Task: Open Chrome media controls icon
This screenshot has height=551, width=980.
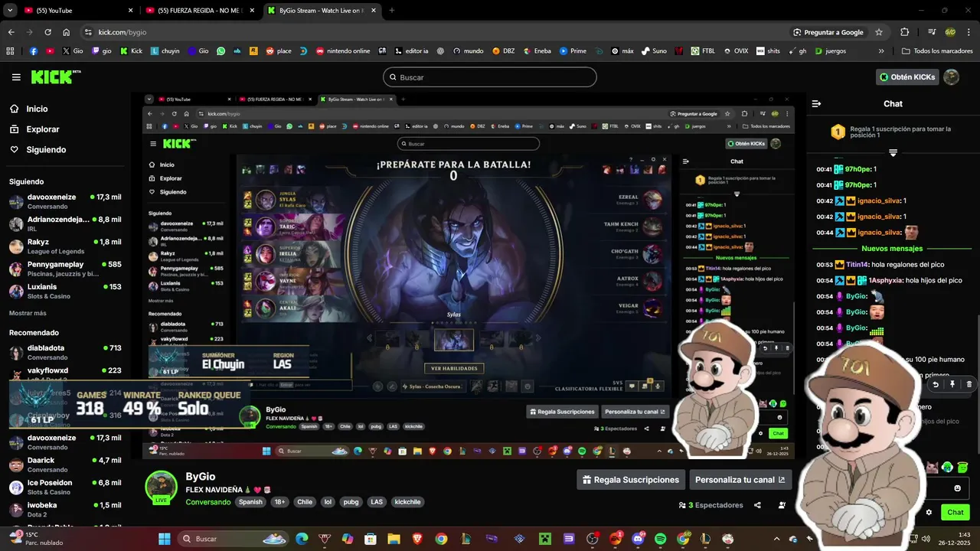Action: click(x=932, y=32)
